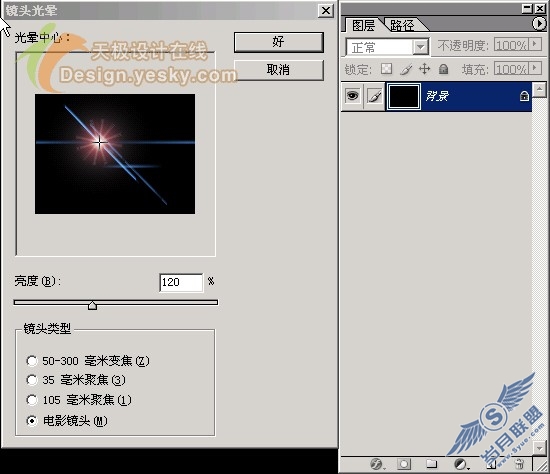Viewport: 550px width, 474px height.
Task: Click the 填充 100% field
Action: point(511,68)
